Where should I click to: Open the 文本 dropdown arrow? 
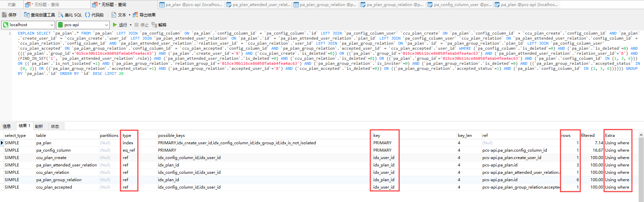[129, 15]
